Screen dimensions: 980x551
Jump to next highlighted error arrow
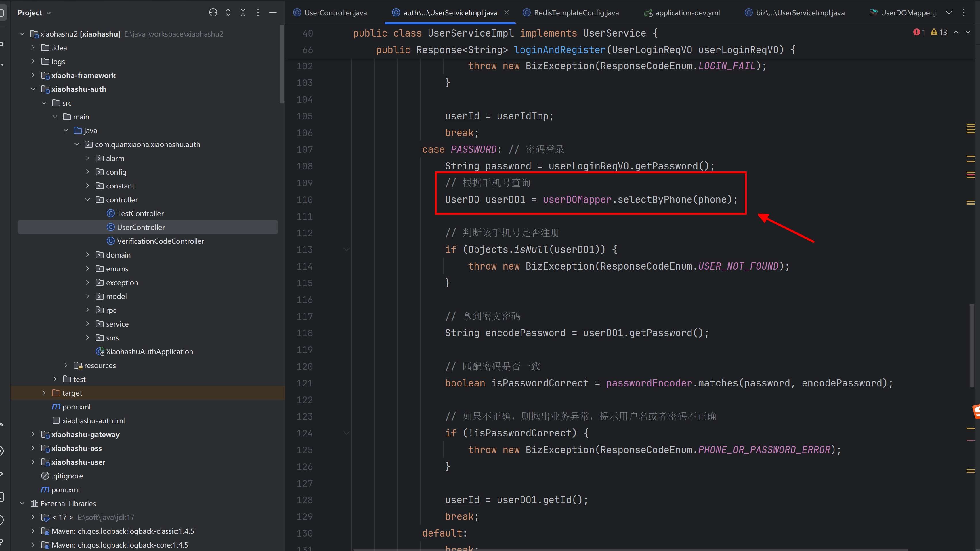(968, 32)
